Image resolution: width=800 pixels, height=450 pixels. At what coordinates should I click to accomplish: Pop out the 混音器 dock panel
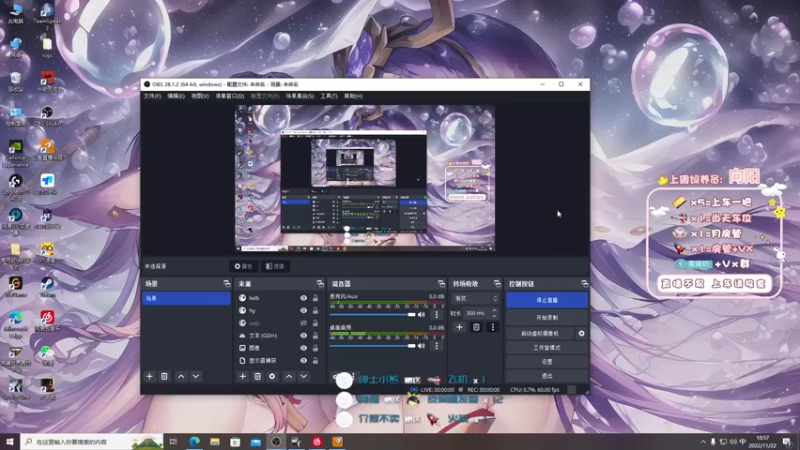[x=441, y=284]
